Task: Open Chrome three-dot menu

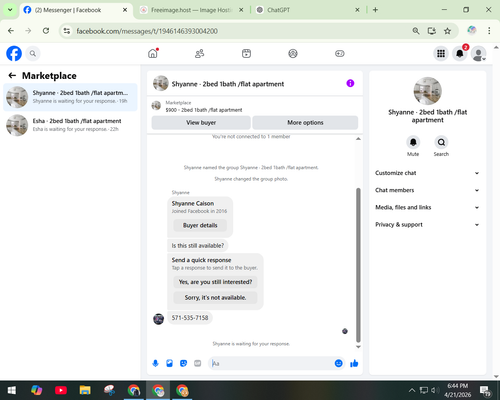Action: (489, 31)
